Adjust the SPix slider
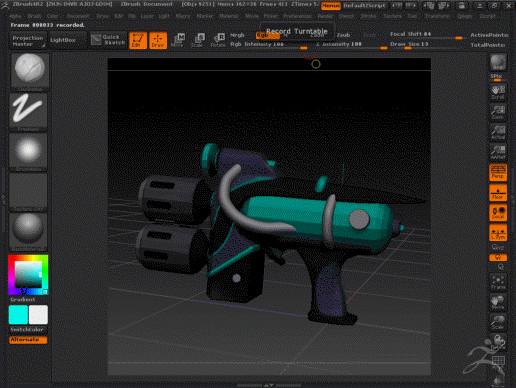This screenshot has height=388, width=516. point(497,78)
